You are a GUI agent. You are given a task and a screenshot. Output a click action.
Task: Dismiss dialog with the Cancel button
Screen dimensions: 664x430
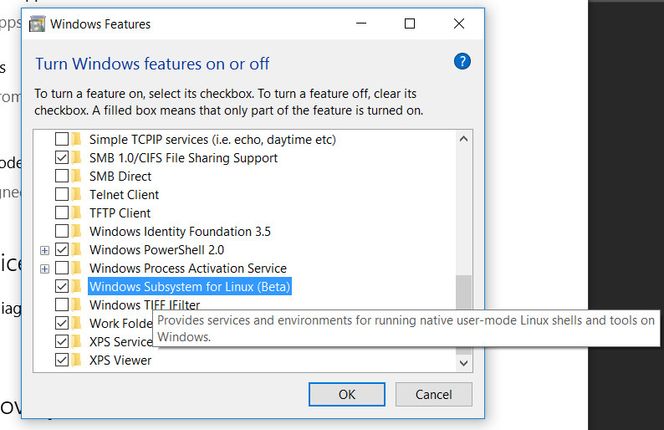(434, 394)
